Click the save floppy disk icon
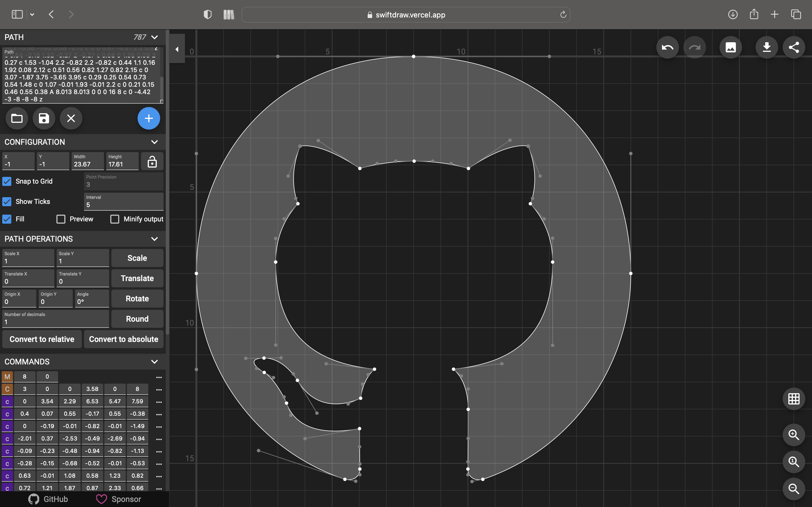 tap(44, 118)
